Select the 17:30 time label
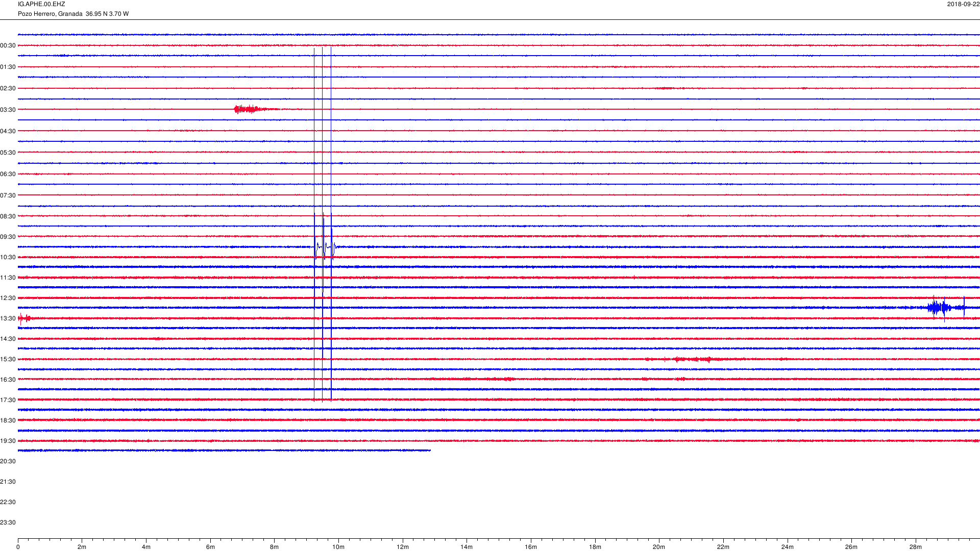 (x=8, y=400)
